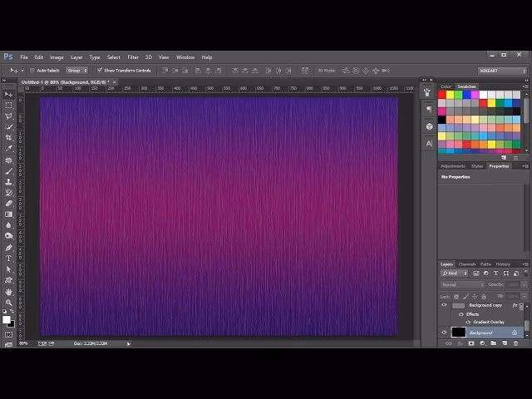Click the foreground white color swatch
Viewport: 532px width, 399px height.
point(6,319)
